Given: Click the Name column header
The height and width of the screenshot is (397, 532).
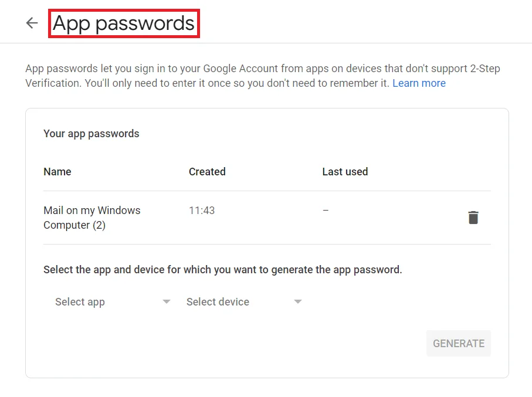Looking at the screenshot, I should coord(57,171).
